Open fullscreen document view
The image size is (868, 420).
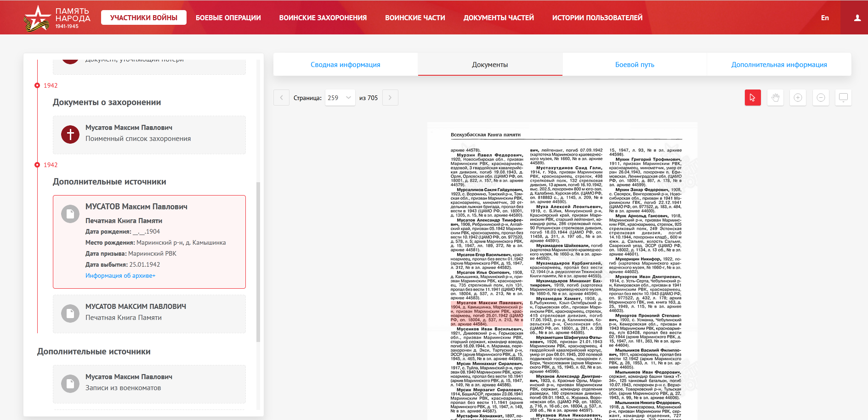843,97
